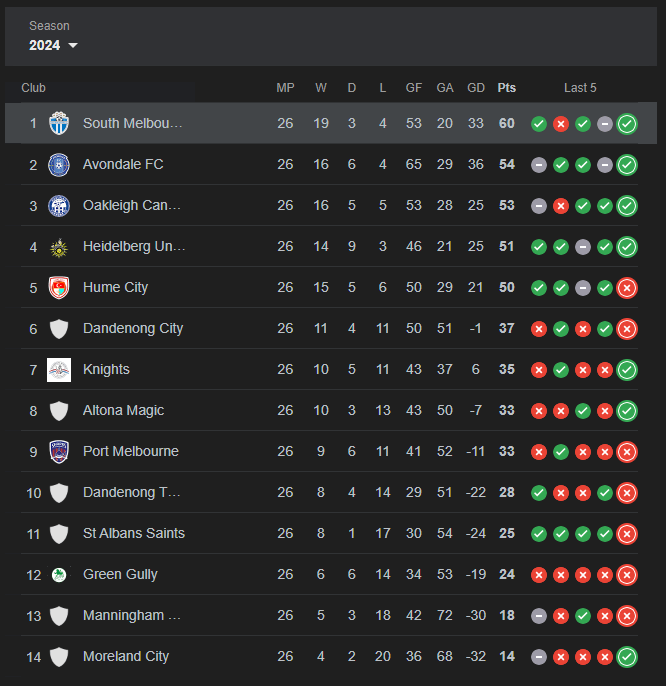Select the Manningham row placeholder shield icon
The width and height of the screenshot is (666, 686).
tap(59, 615)
